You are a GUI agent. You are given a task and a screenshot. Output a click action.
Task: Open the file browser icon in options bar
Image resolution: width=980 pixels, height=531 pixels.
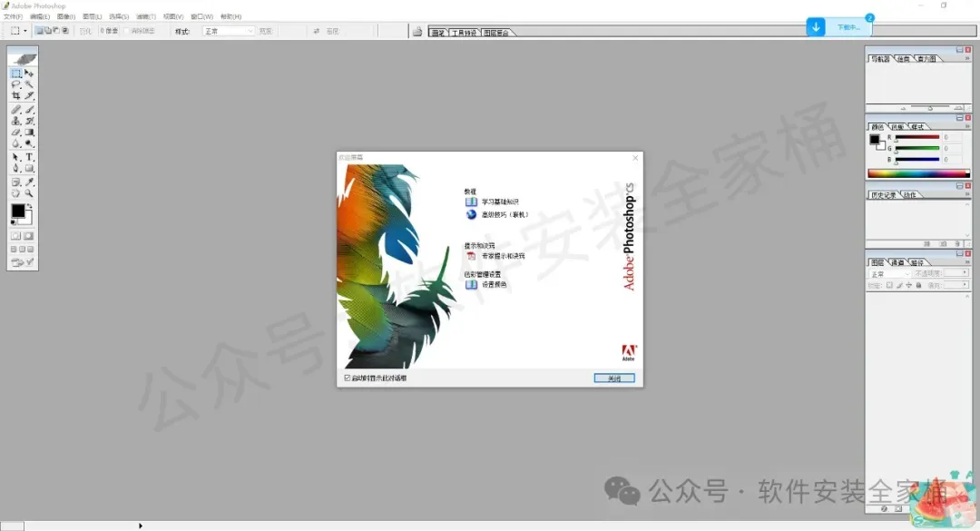tap(417, 31)
